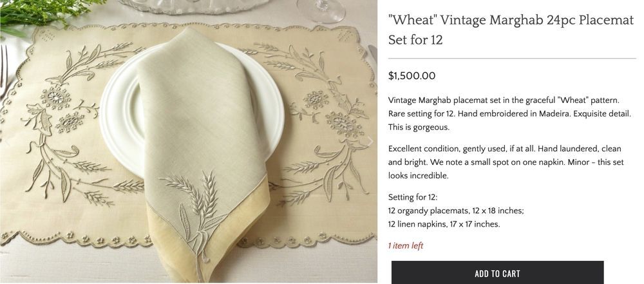Click the "12 organdy placemats" line
Screen dimensions: 644x284
pyautogui.click(x=456, y=211)
